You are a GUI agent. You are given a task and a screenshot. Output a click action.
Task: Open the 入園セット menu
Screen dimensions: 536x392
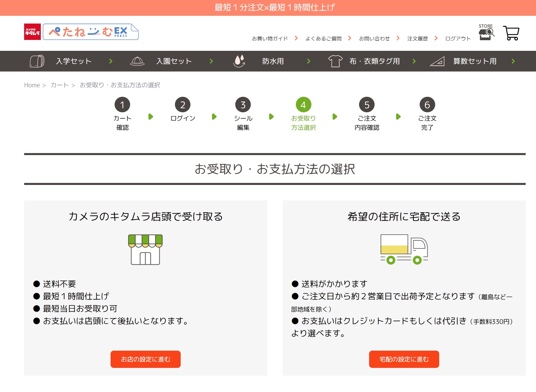174,61
